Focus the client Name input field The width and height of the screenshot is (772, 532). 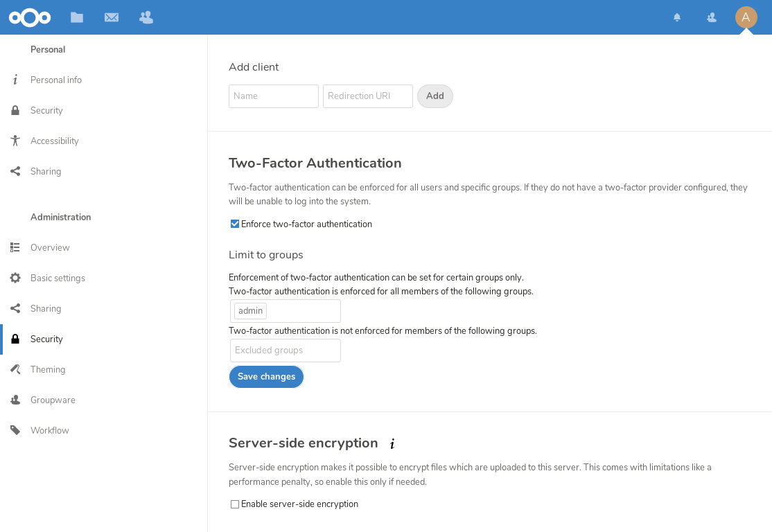coord(274,96)
